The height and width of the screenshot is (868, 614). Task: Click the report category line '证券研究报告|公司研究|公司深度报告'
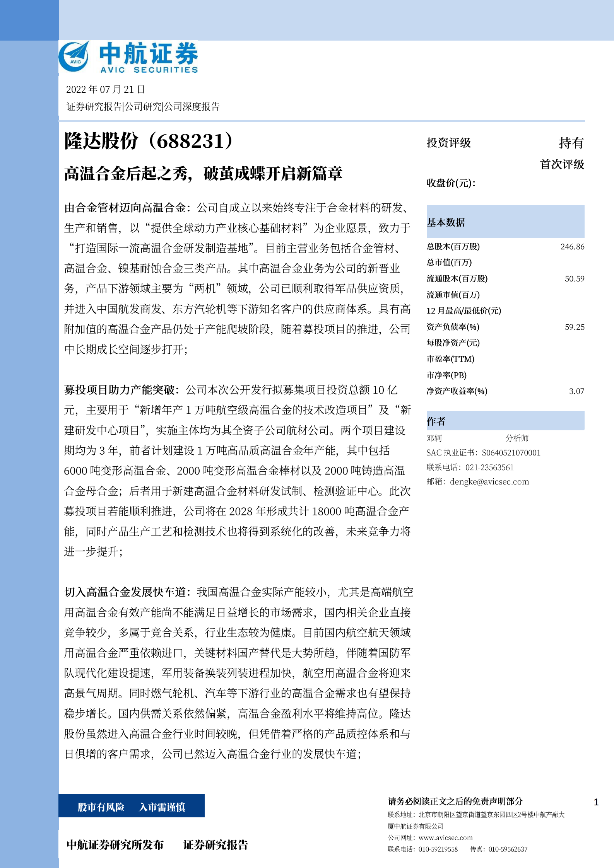pos(143,107)
